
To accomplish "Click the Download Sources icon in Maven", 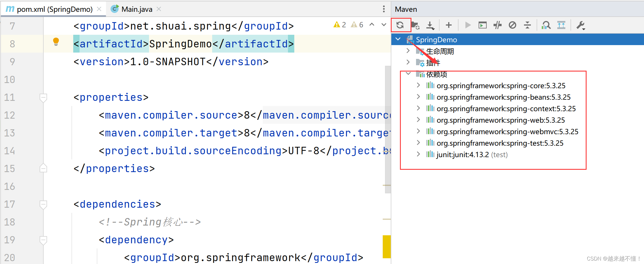I will pyautogui.click(x=430, y=25).
